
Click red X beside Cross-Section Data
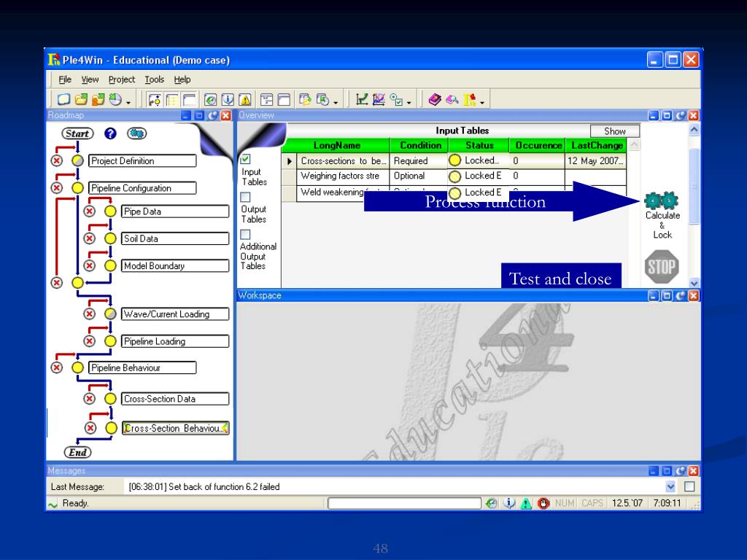click(89, 399)
